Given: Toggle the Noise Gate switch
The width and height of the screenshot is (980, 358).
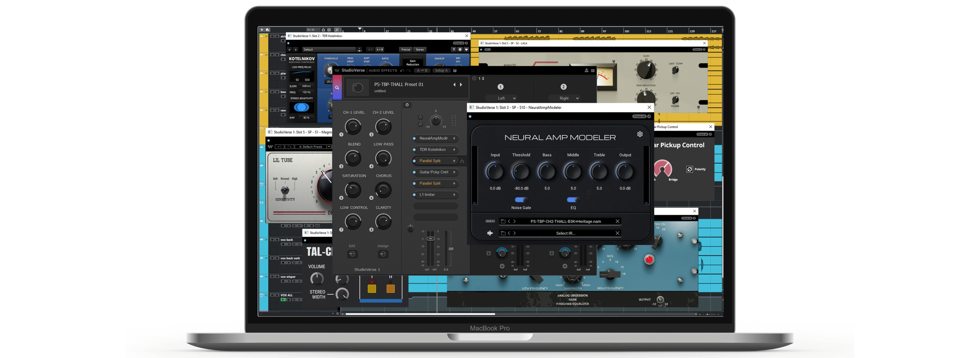Looking at the screenshot, I should (x=521, y=200).
